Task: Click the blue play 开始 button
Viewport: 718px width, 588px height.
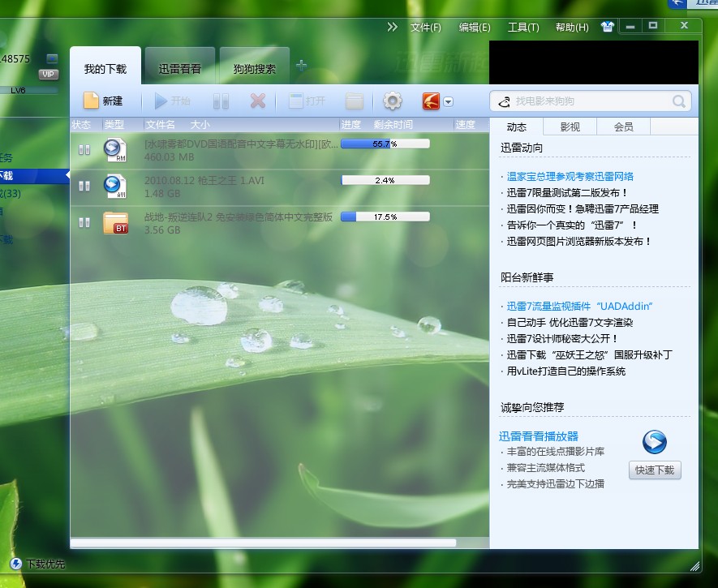Action: (161, 101)
